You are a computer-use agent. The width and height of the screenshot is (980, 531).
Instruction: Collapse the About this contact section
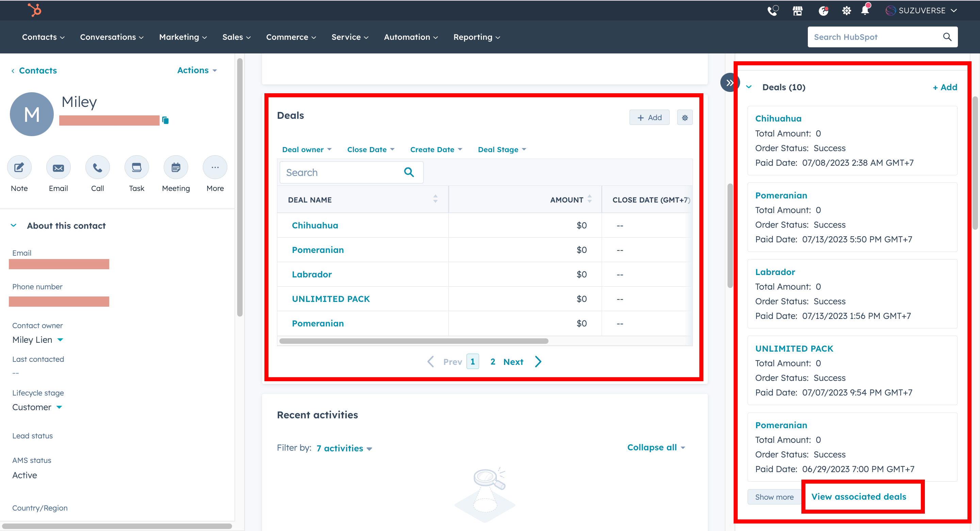point(14,225)
